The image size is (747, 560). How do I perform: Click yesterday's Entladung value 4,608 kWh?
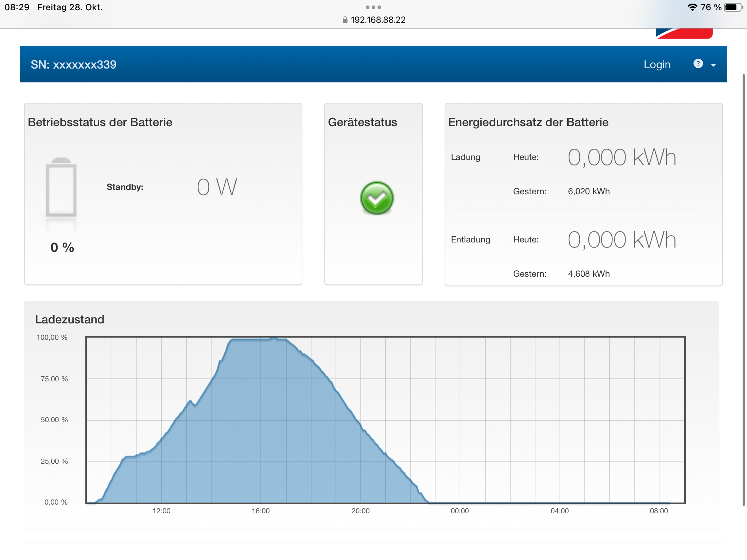(589, 274)
